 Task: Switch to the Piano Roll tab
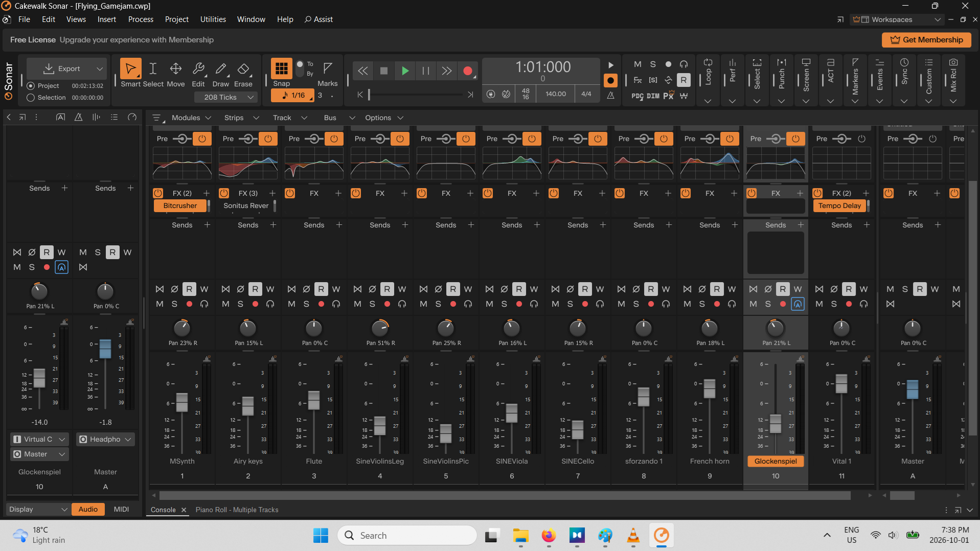click(x=237, y=510)
